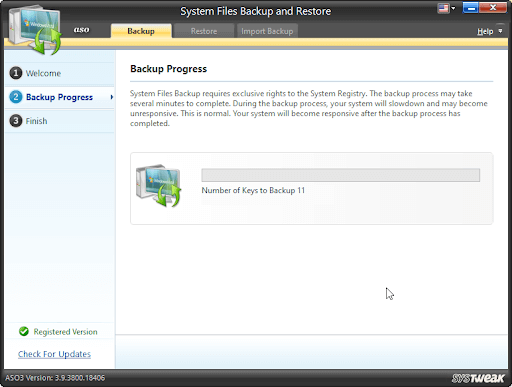
Task: Open the Check For Updates link
Action: tap(54, 354)
